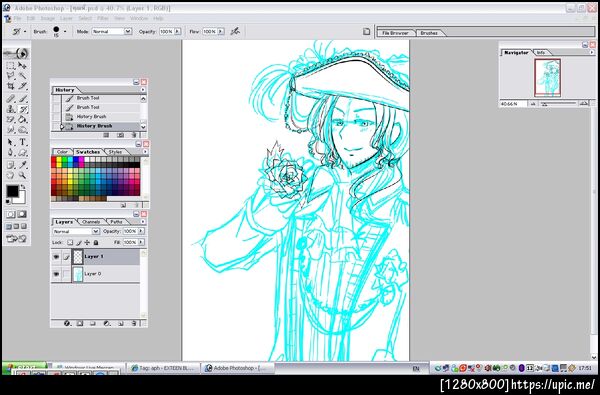Choose the Crop tool
Screen dimensions: 600x395
click(x=11, y=86)
